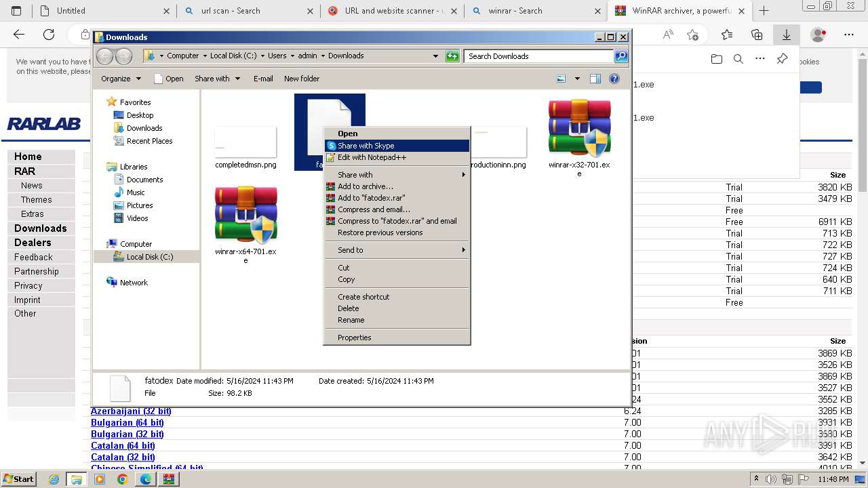The height and width of the screenshot is (488, 868).
Task: Choose Share with Skype
Action: (397, 146)
